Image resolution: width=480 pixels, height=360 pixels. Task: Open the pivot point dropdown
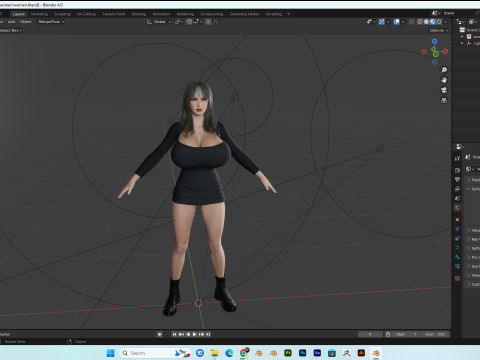coord(179,22)
